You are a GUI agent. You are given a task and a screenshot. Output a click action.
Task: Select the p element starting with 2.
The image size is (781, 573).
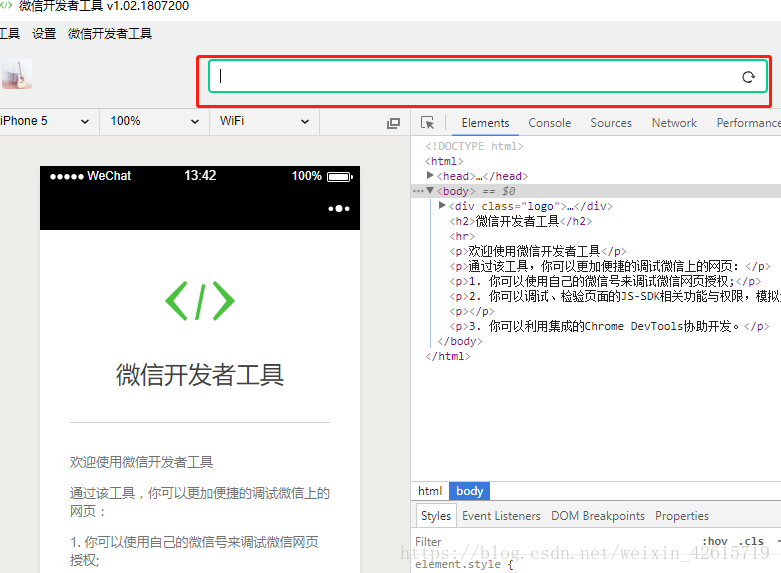(615, 296)
